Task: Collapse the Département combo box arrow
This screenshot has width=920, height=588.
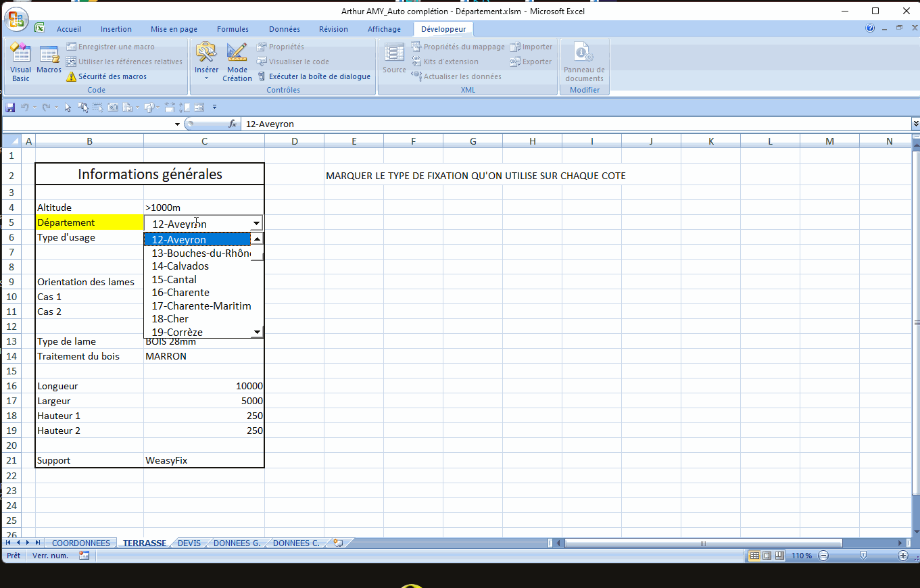Action: pyautogui.click(x=256, y=223)
